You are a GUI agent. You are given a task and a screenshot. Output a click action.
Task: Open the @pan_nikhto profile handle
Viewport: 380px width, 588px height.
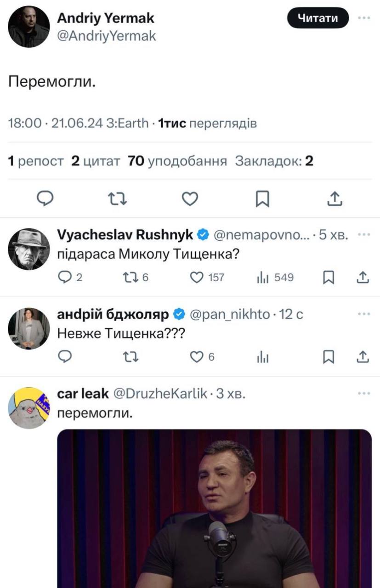coord(229,314)
